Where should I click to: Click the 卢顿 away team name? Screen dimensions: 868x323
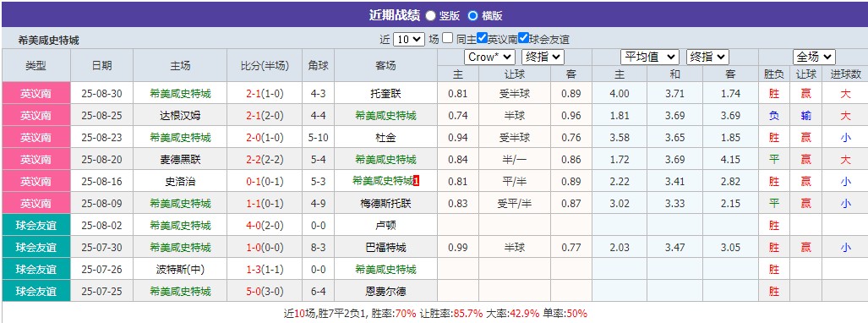coord(385,226)
